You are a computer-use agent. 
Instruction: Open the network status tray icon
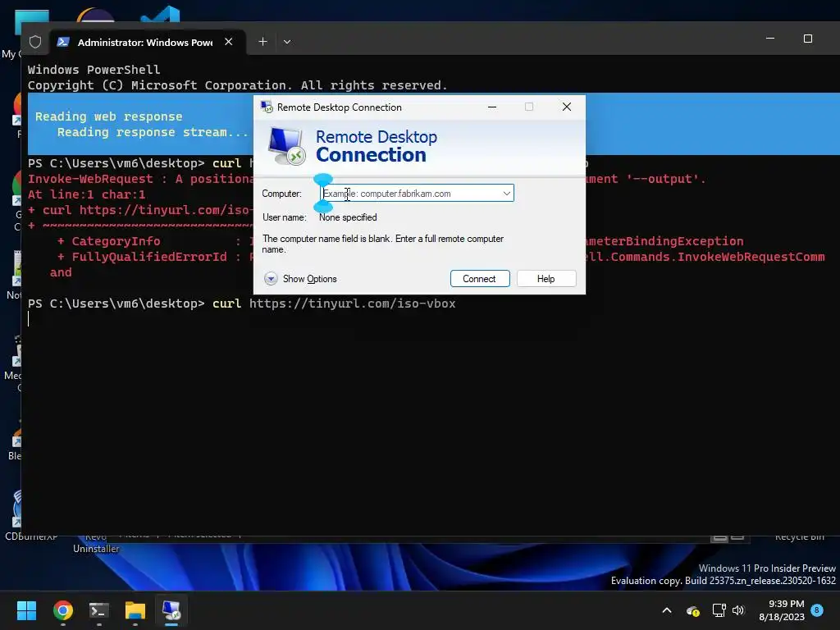[719, 610]
